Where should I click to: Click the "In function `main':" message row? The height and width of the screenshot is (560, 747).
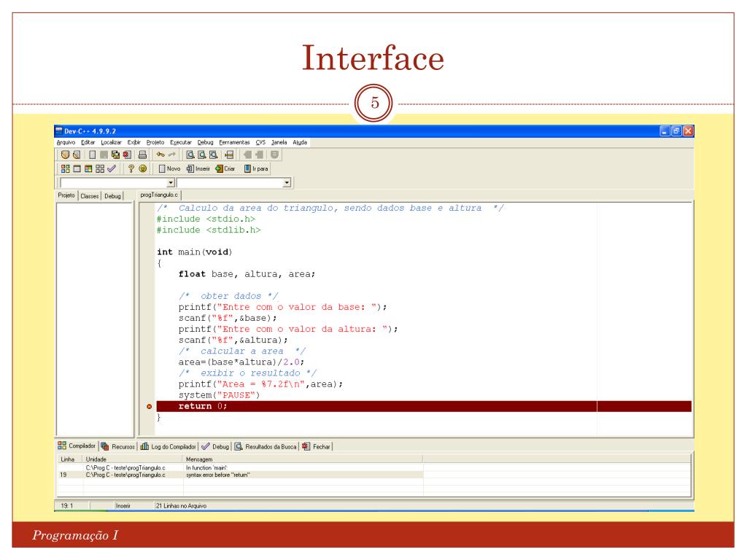click(239, 467)
